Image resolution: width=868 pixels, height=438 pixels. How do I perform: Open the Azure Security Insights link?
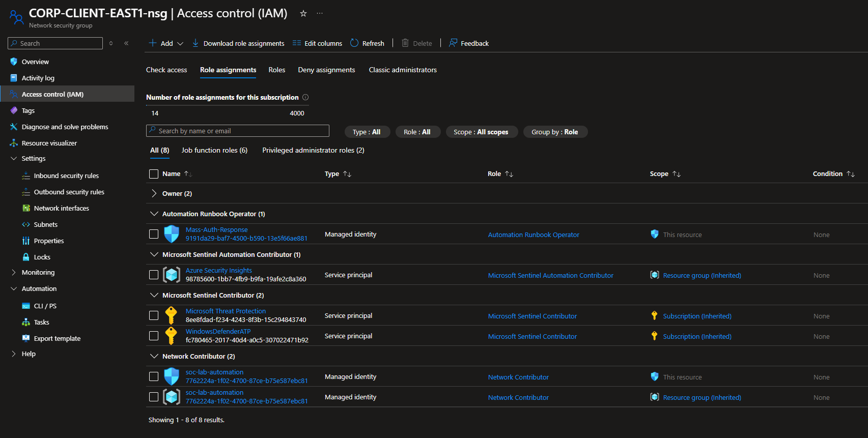pyautogui.click(x=218, y=271)
